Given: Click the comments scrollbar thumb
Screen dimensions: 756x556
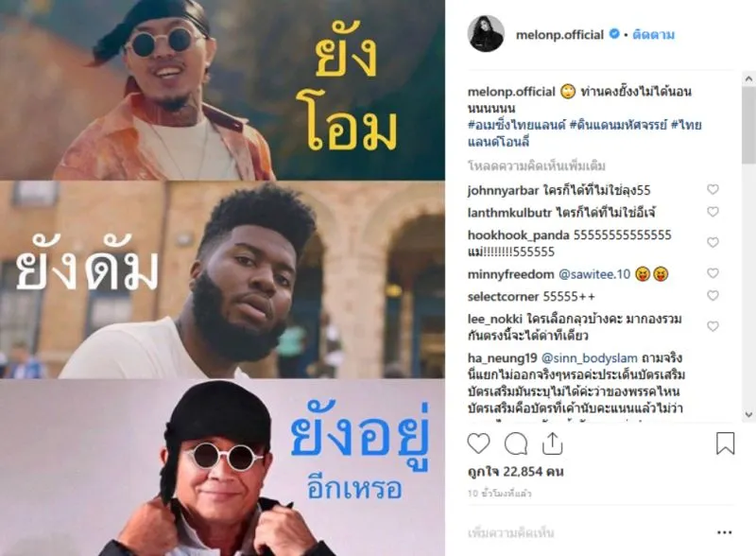Looking at the screenshot, I should coord(748,126).
